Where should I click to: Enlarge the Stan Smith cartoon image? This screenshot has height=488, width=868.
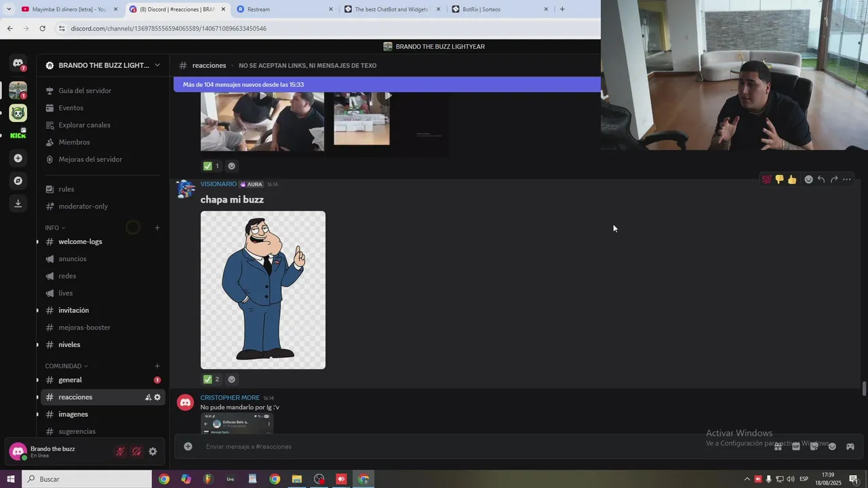[263, 290]
